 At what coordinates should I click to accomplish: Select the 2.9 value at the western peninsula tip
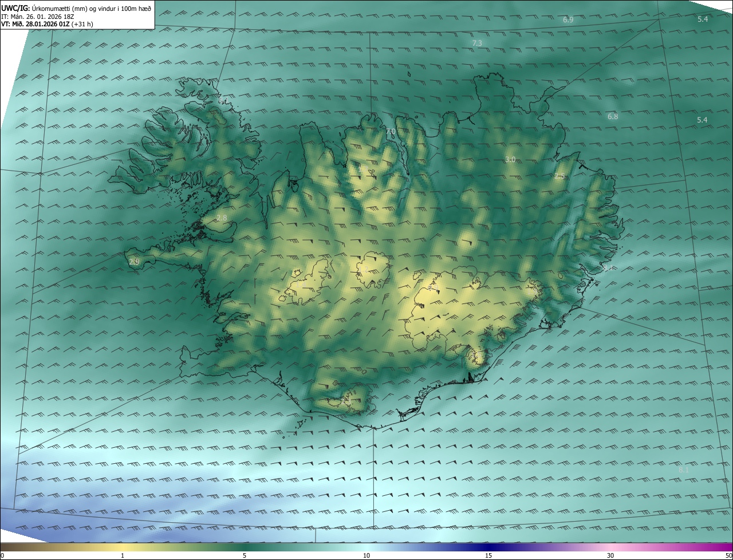click(134, 262)
